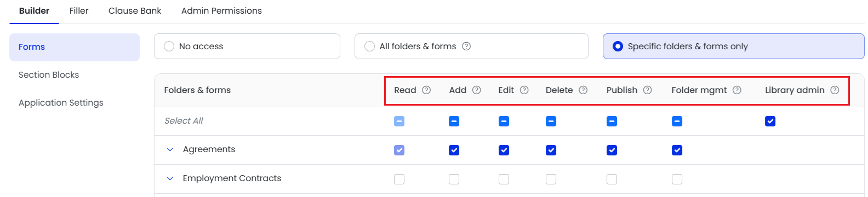
Task: Expand the Agreements folder chevron
Action: click(x=170, y=150)
